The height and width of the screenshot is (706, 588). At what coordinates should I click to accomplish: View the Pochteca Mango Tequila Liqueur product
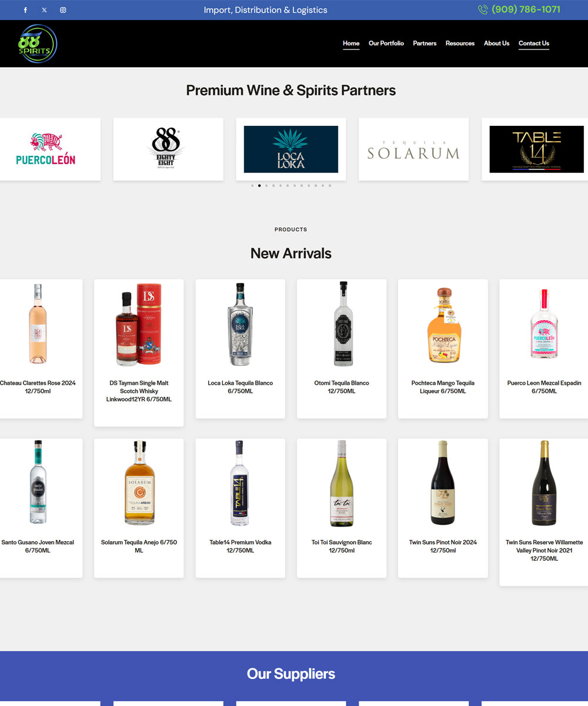pyautogui.click(x=443, y=349)
